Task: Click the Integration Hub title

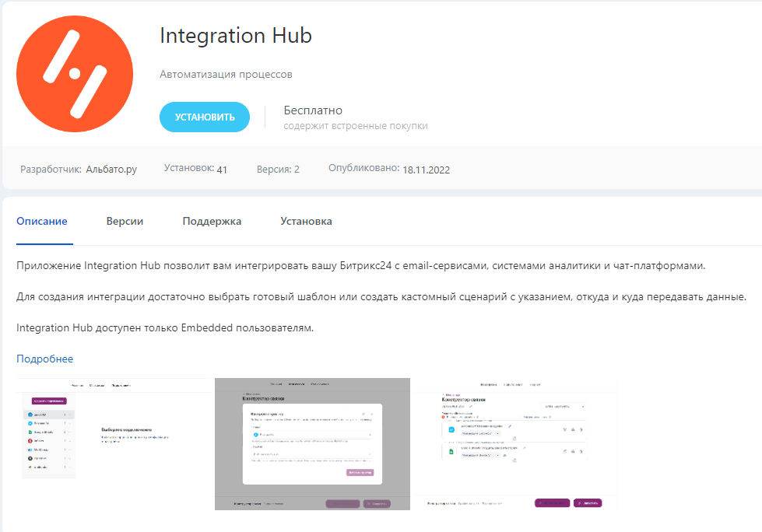Action: (236, 36)
